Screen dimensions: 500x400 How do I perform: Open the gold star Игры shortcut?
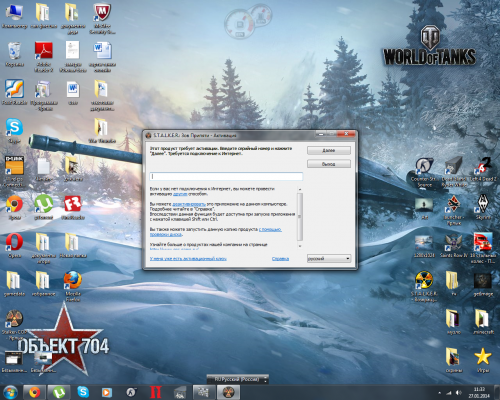pos(483,360)
